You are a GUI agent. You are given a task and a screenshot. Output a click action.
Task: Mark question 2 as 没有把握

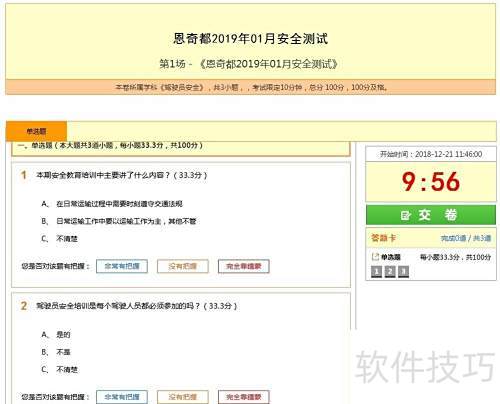click(x=183, y=397)
